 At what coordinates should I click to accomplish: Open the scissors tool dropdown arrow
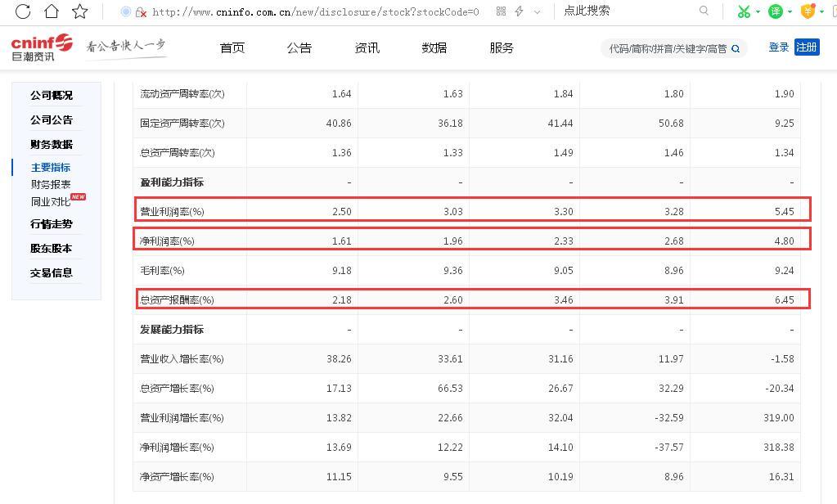(758, 11)
